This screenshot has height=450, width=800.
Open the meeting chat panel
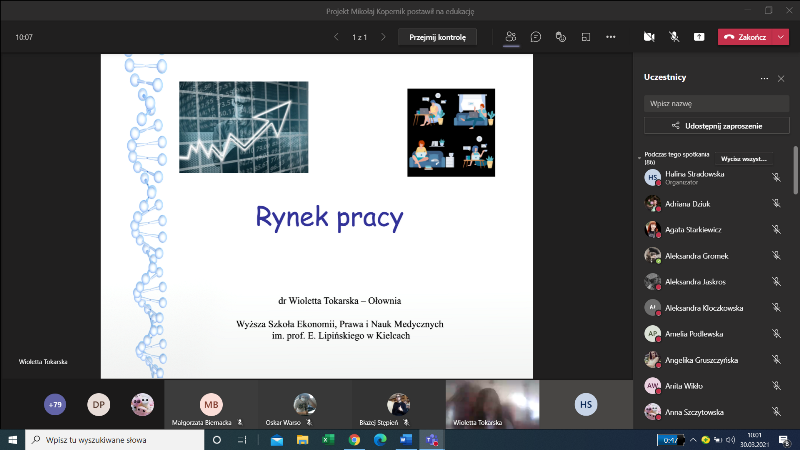pos(536,37)
